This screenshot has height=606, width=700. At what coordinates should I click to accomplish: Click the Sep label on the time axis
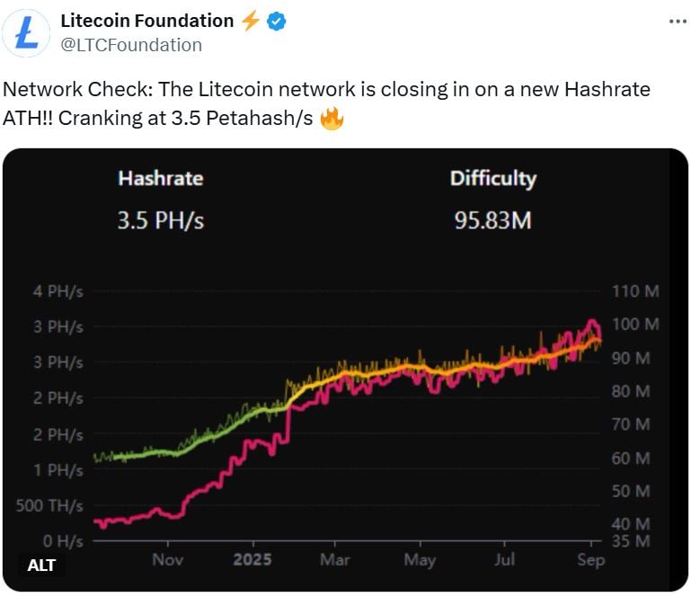point(590,559)
